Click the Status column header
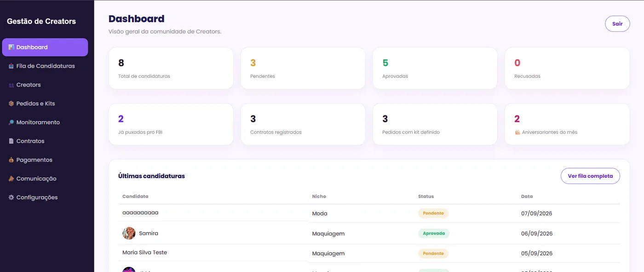 pos(426,197)
